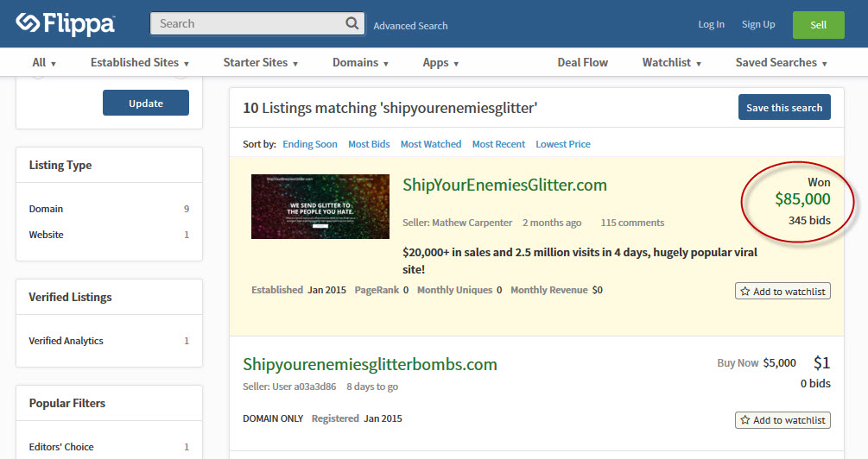868x459 pixels.
Task: Click the star icon on Shipyourenemiesglitterbombs.com watchlist button
Action: [745, 419]
